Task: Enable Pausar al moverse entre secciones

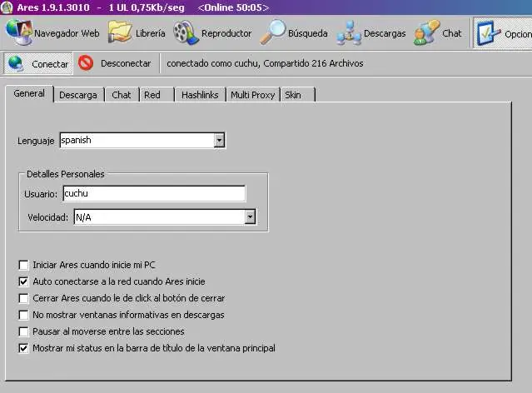Action: click(x=23, y=331)
